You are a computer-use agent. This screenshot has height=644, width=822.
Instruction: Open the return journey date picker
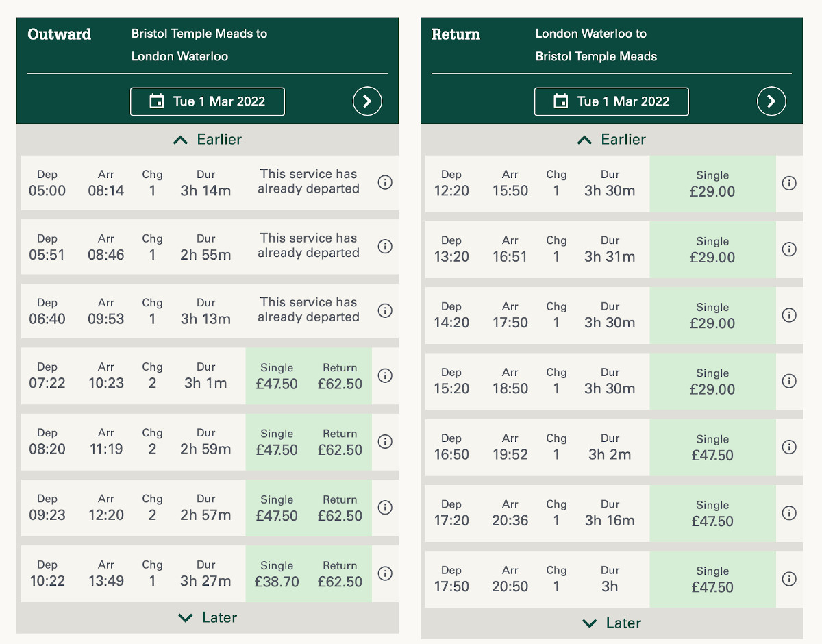coord(612,101)
